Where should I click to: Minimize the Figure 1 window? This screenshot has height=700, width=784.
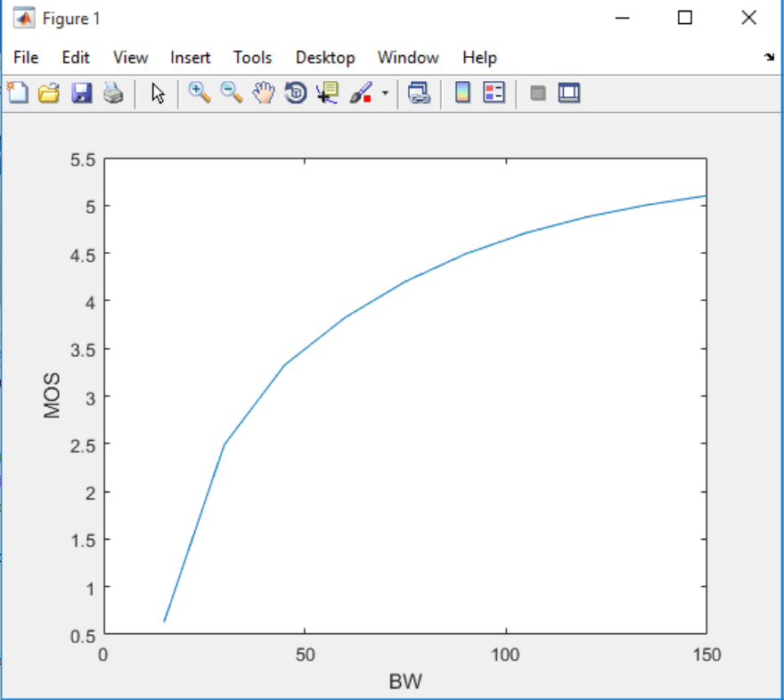click(622, 18)
